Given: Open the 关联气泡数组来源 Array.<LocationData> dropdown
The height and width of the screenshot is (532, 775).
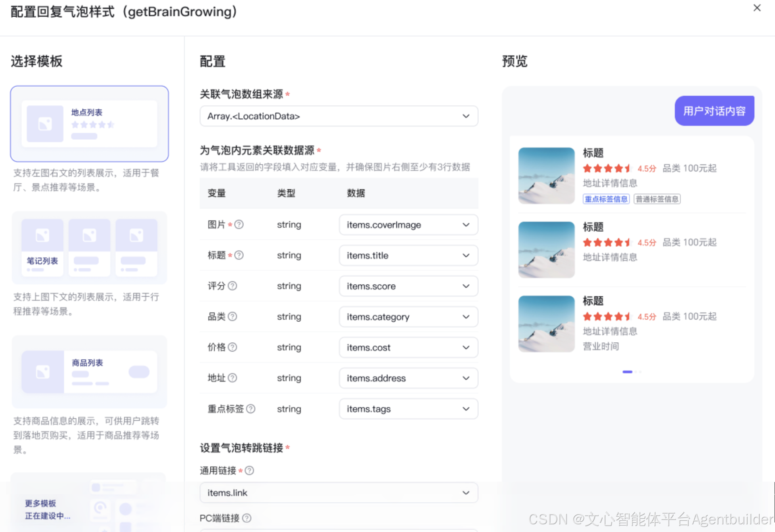Looking at the screenshot, I should pos(339,116).
